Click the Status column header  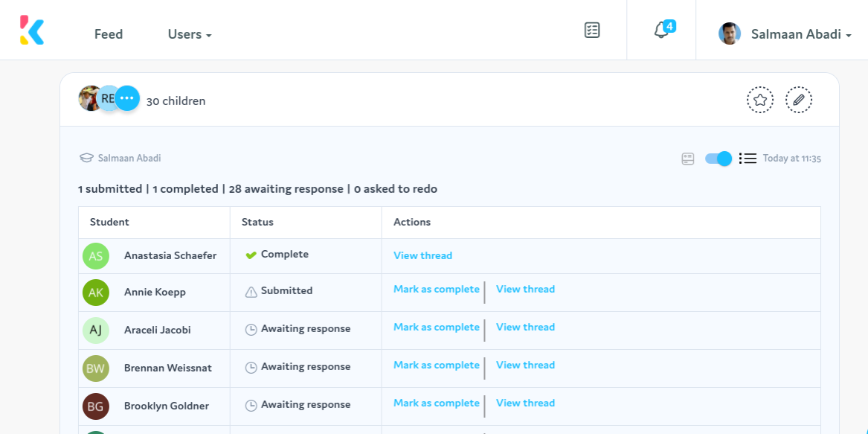click(257, 223)
